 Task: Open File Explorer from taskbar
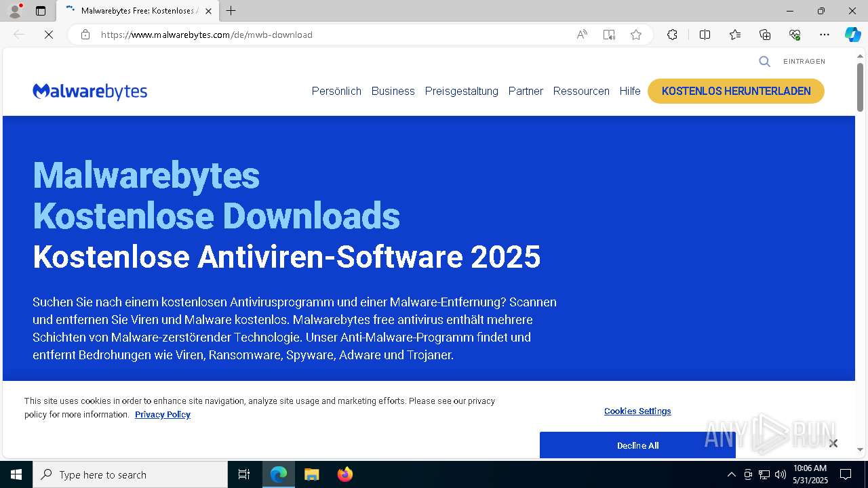pos(311,474)
